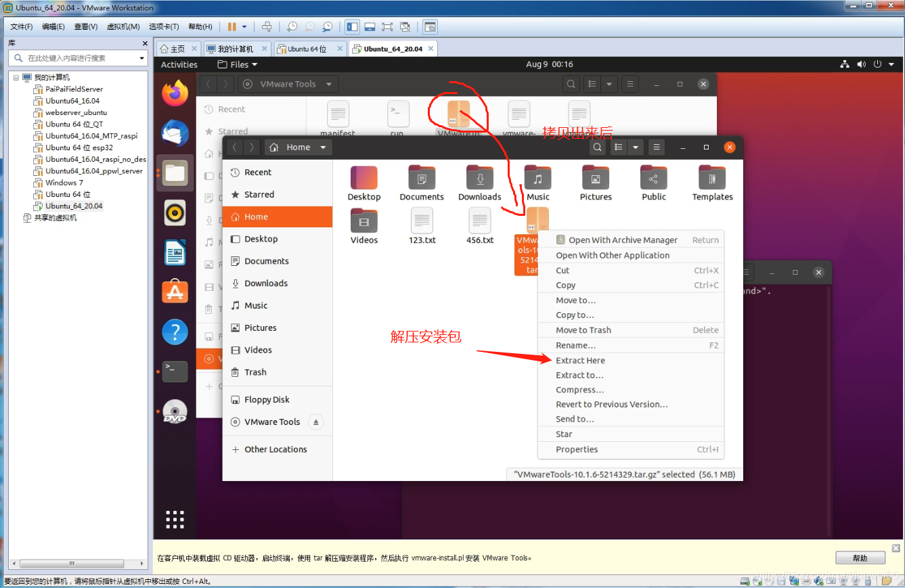Pause the virtual machine from VMware toolbar
Viewport: 905px width, 588px height.
pos(232,27)
